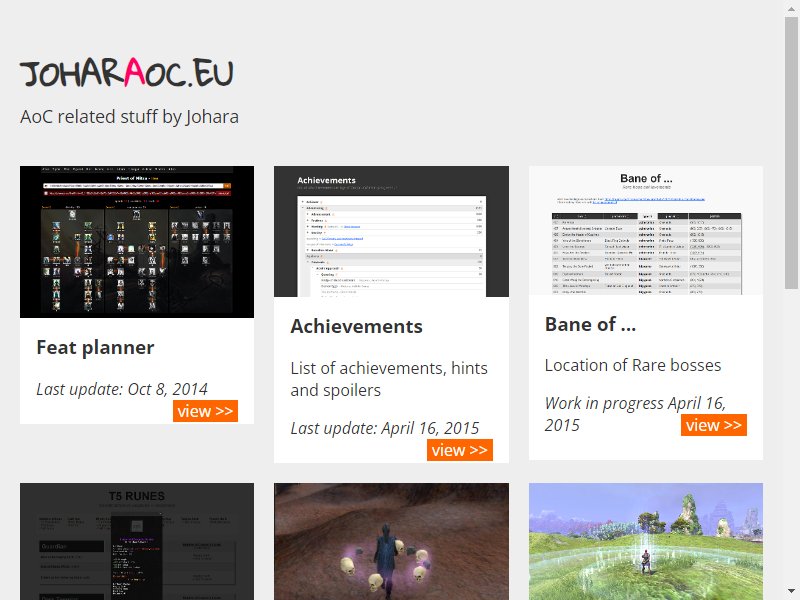This screenshot has height=600, width=800.
Task: Click the JoharAoc.eu site logo
Action: pos(127,72)
